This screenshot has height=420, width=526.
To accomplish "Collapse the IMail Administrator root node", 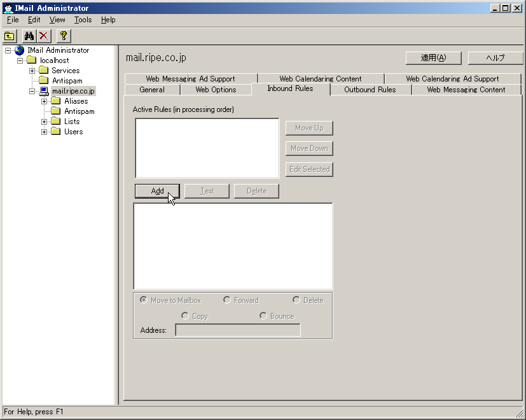I will coord(8,51).
